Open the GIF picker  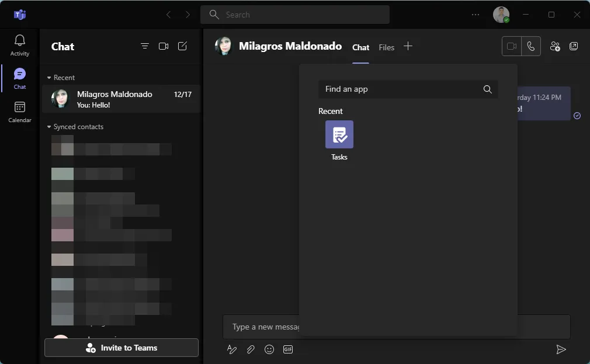click(x=288, y=349)
